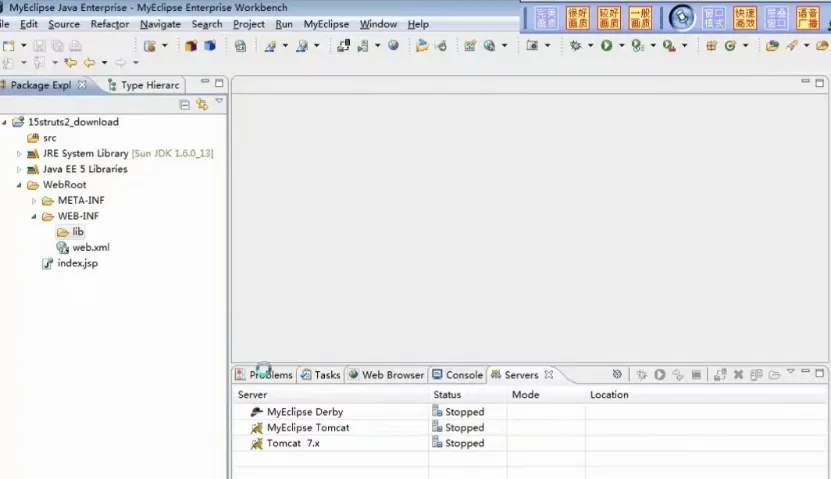Switch to the Web Browser tab
Viewport: 831px width, 479px height.
[386, 375]
